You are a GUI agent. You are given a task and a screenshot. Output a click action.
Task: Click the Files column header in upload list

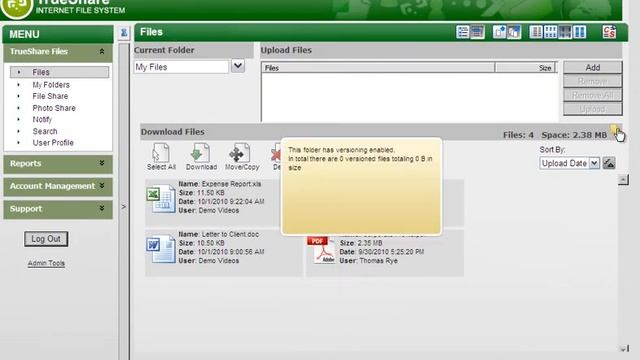click(x=378, y=68)
